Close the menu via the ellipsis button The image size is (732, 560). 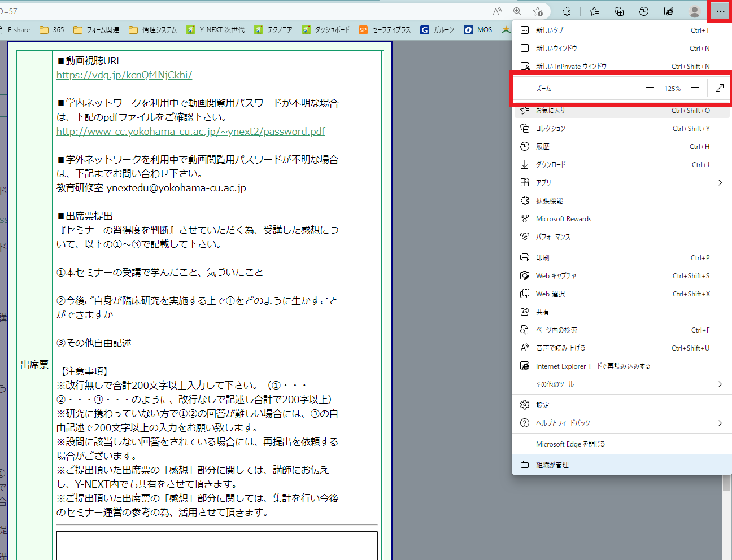tap(720, 11)
